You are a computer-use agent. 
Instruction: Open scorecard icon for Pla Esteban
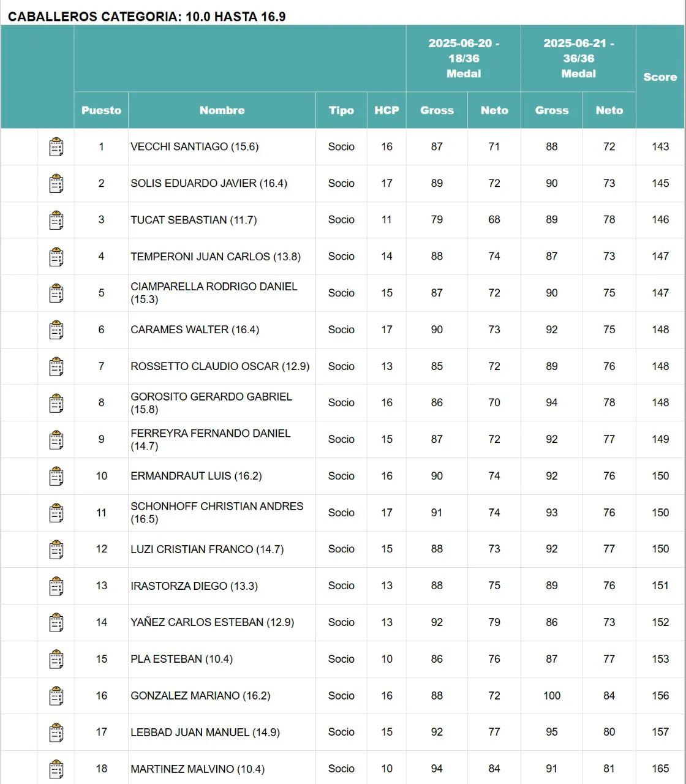56,659
